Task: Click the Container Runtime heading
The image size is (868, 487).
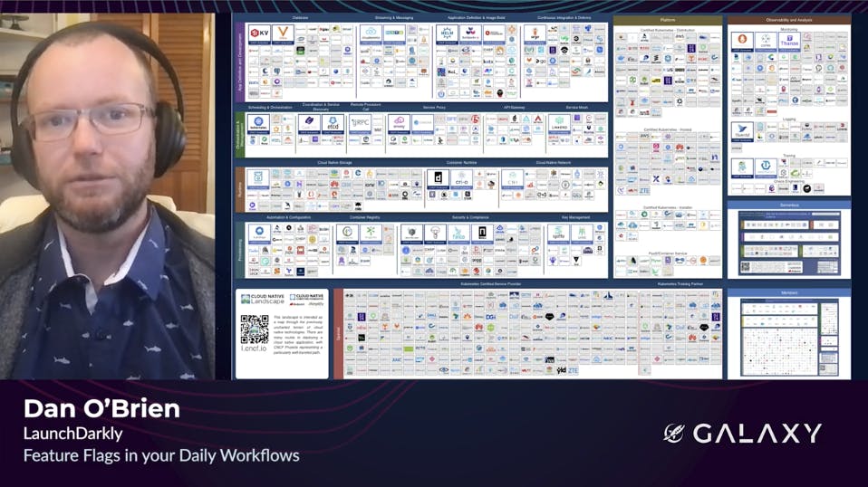Action: pyautogui.click(x=462, y=163)
